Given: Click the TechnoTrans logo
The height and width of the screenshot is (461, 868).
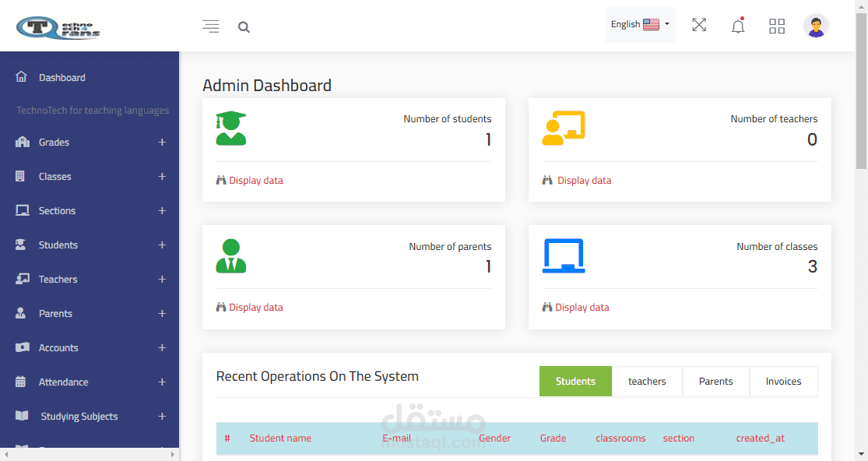Looking at the screenshot, I should pyautogui.click(x=58, y=27).
